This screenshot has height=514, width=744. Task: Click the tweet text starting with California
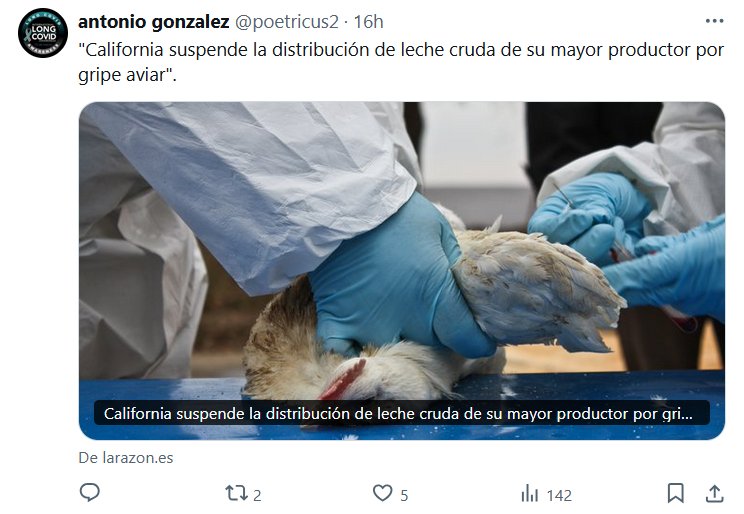point(401,62)
